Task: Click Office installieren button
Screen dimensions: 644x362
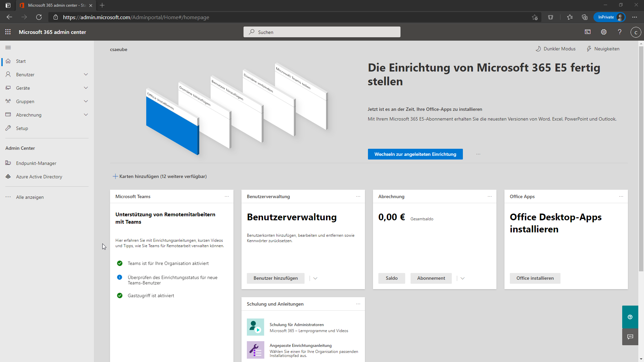Action: (x=535, y=278)
